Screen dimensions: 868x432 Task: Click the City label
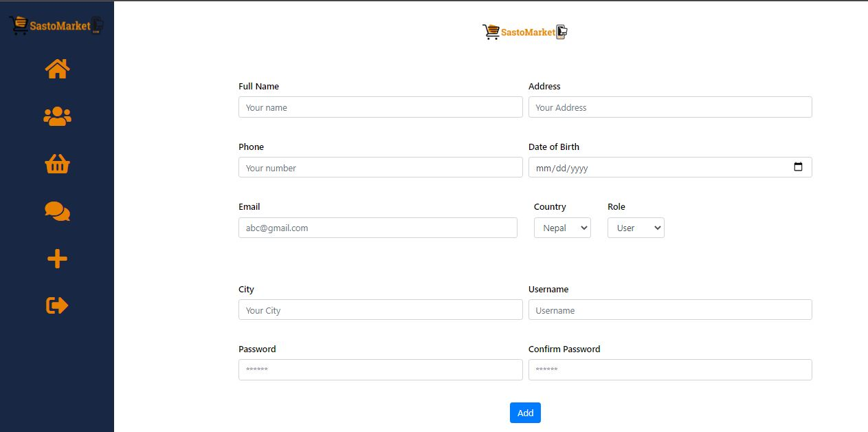246,290
